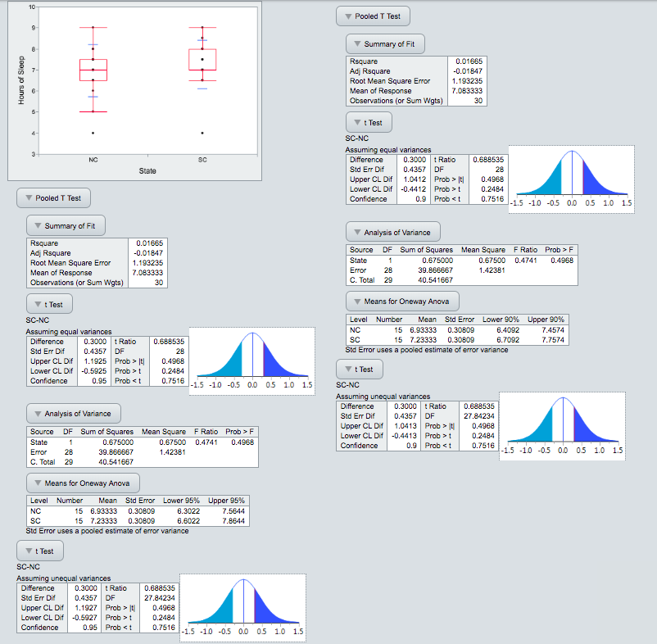Click the t distribution plot beside the 1.1927 limit
The width and height of the screenshot is (657, 644).
click(x=243, y=608)
